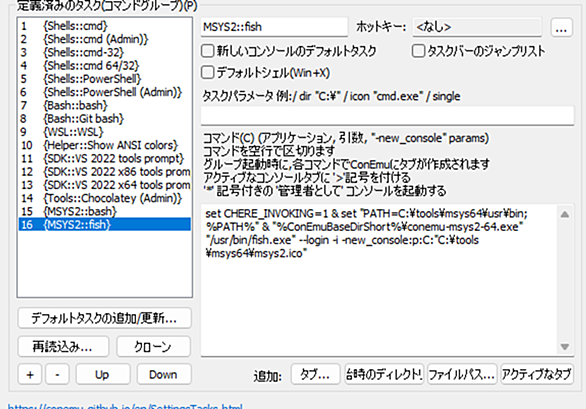Select task {Shells::cmd (Admin)}
The image size is (586, 409).
point(105,39)
